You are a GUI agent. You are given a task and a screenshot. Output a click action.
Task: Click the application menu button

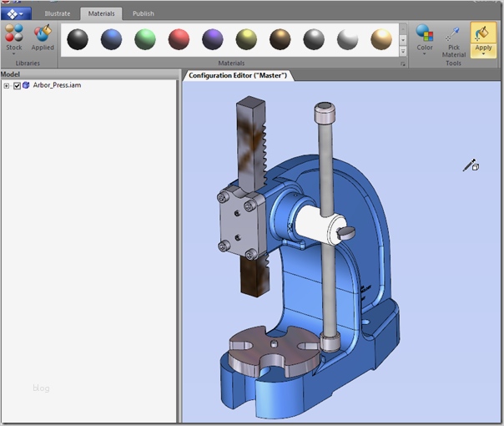pos(16,13)
